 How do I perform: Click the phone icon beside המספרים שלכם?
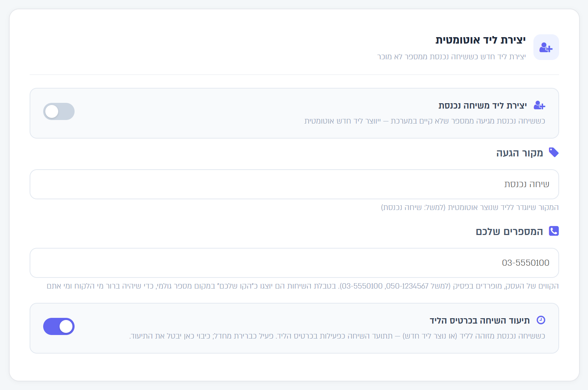pyautogui.click(x=554, y=231)
